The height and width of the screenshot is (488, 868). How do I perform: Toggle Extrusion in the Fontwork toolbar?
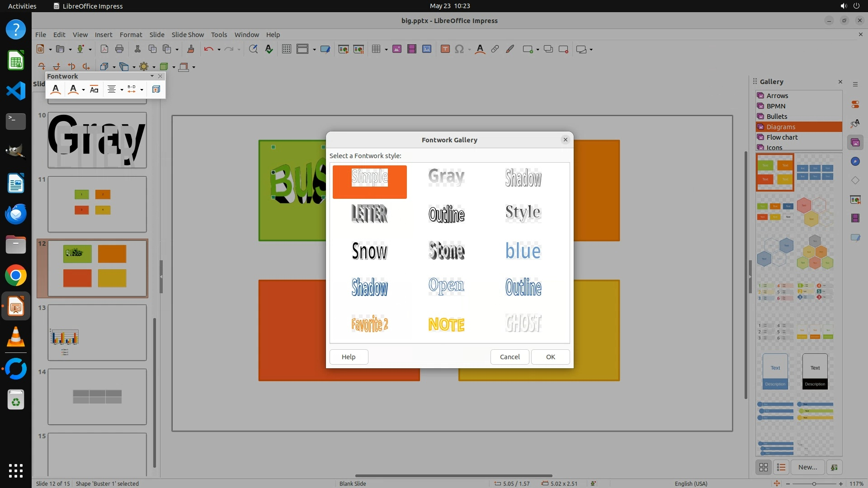(x=156, y=89)
